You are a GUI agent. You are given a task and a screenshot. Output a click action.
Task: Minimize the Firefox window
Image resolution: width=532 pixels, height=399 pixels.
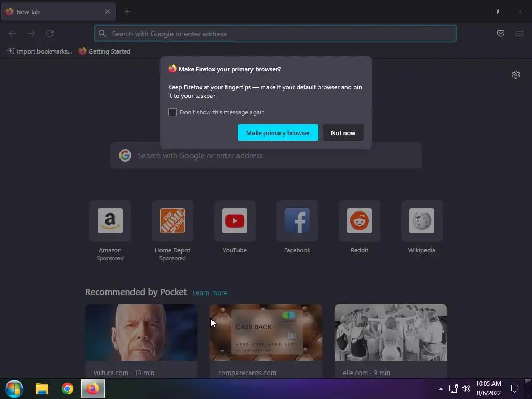tap(472, 11)
